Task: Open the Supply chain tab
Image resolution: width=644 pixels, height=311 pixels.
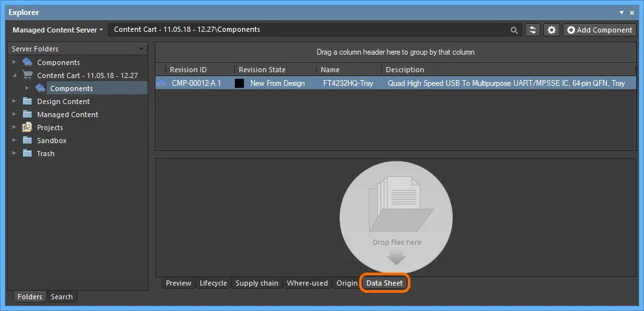Action: coord(257,283)
